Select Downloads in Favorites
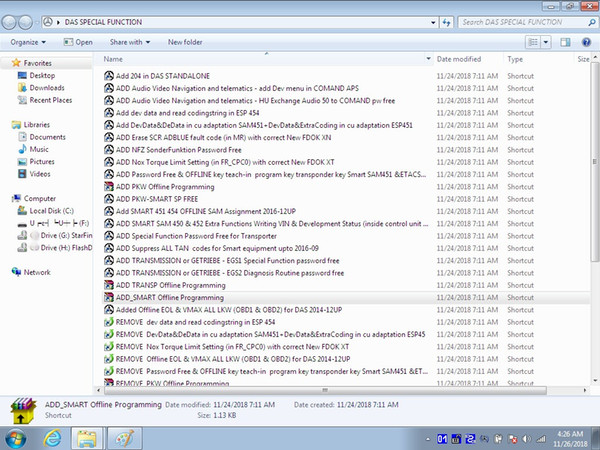 pyautogui.click(x=47, y=88)
